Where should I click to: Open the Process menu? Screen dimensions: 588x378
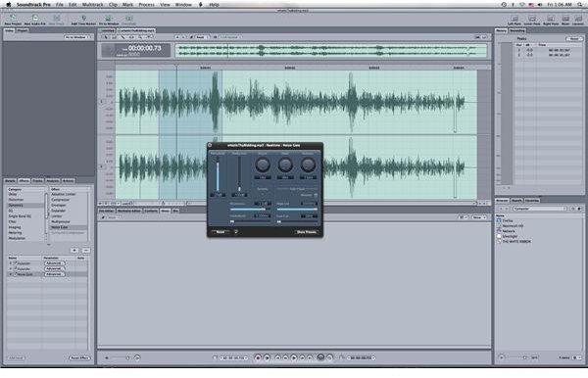[146, 5]
